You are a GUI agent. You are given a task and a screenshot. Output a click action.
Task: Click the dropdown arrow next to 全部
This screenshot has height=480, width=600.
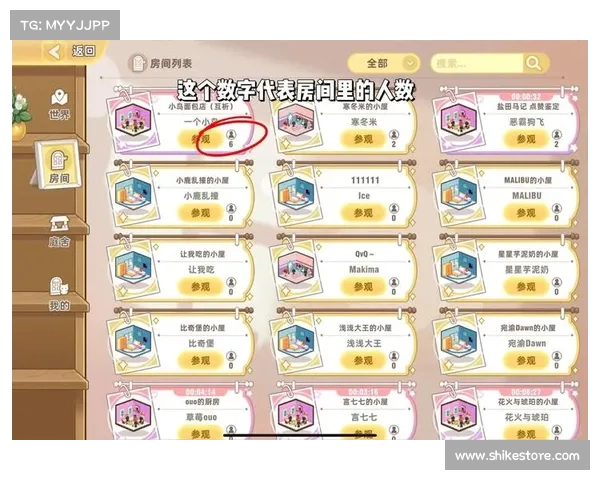click(410, 63)
